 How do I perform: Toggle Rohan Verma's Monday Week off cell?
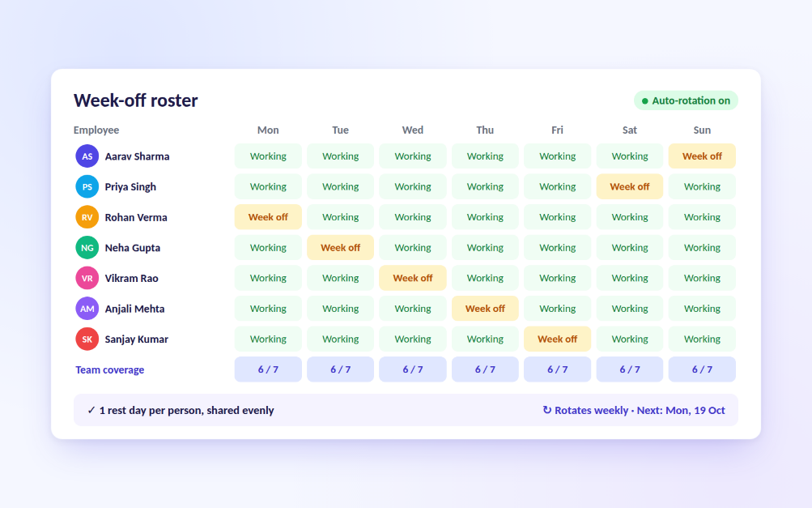(268, 217)
